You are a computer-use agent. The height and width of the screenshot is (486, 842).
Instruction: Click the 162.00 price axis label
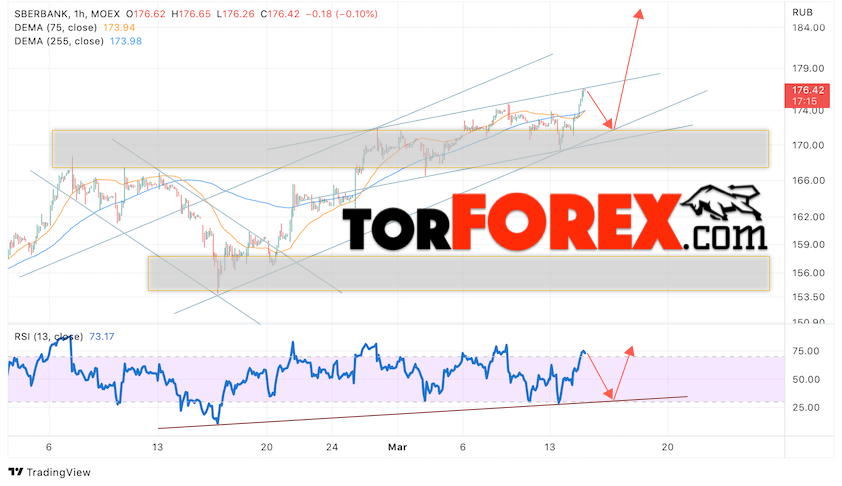tap(808, 216)
